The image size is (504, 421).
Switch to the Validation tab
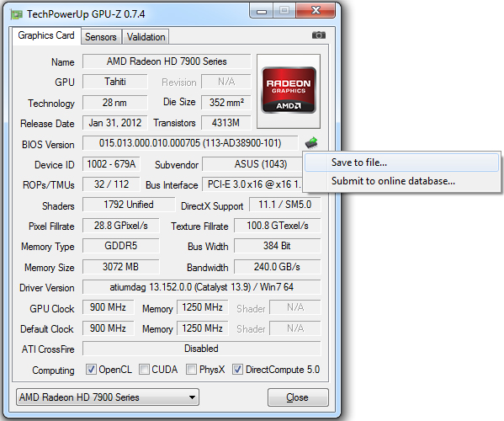146,37
